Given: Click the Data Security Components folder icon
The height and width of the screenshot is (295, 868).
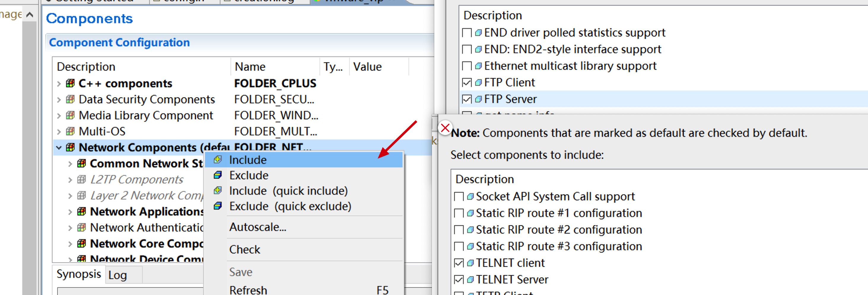Looking at the screenshot, I should coord(70,99).
